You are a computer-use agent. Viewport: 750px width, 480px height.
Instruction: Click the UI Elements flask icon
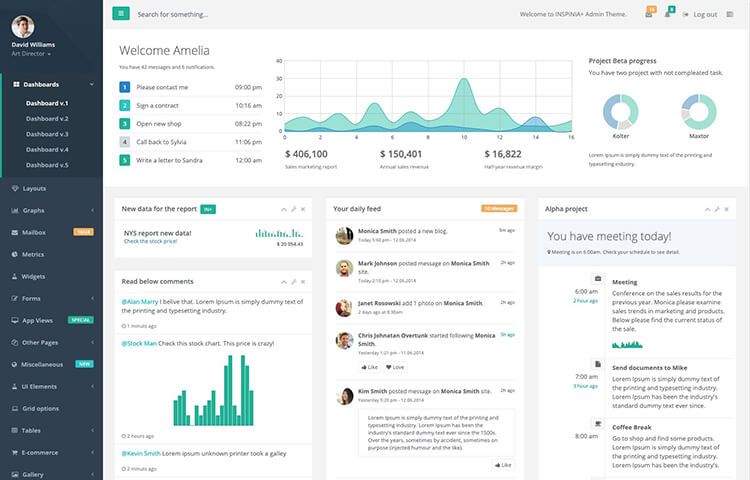15,386
